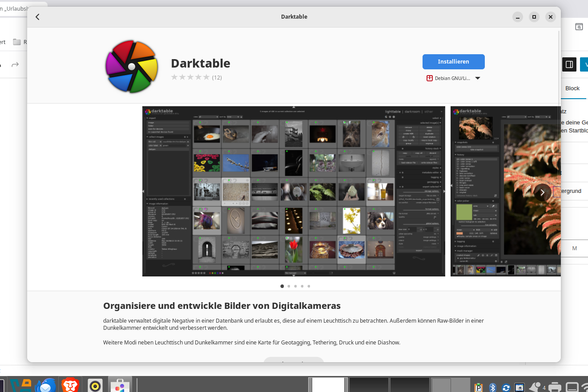The width and height of the screenshot is (588, 392).
Task: Open the Wi-Fi network tray icon
Action: (x=584, y=387)
